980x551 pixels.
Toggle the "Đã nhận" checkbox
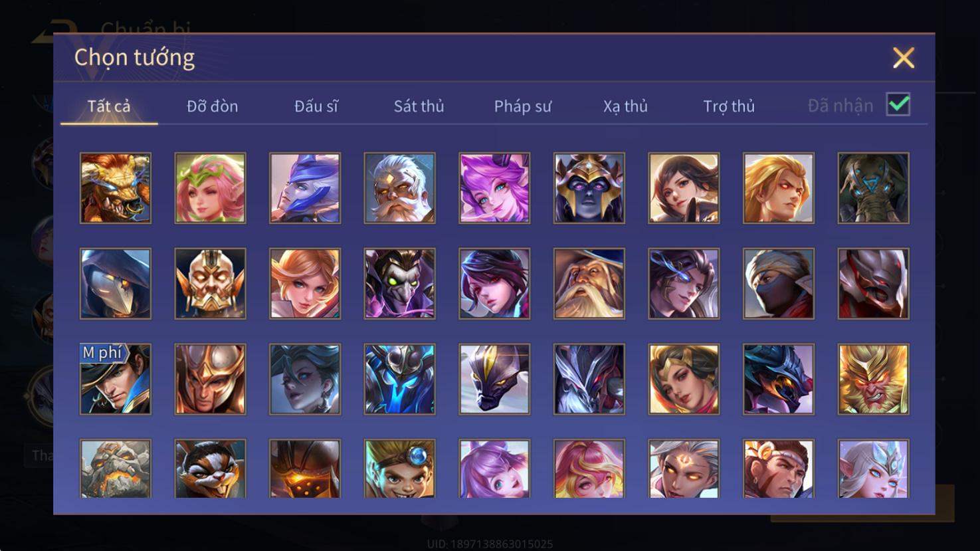(x=898, y=104)
